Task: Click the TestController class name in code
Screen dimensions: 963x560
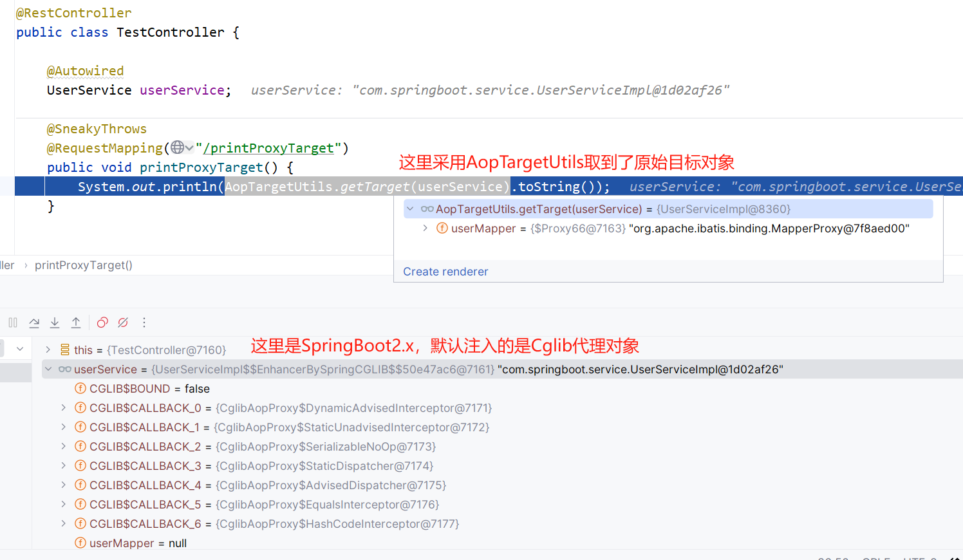Action: click(171, 32)
